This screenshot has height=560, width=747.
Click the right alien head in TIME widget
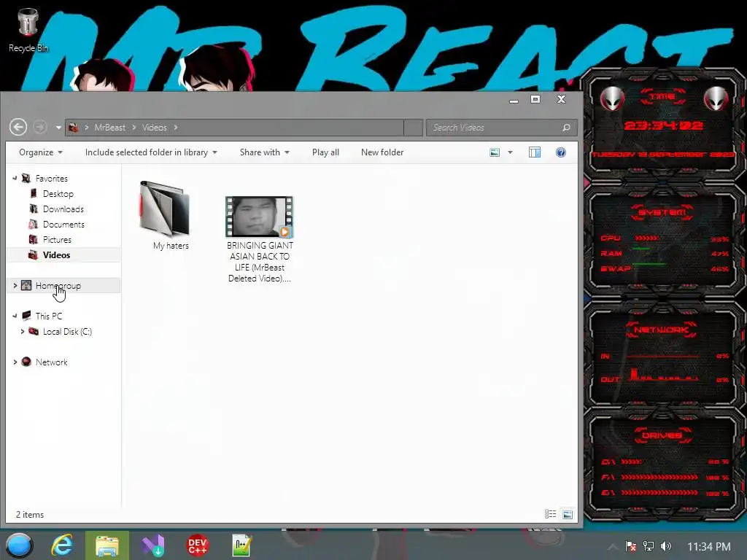point(716,99)
